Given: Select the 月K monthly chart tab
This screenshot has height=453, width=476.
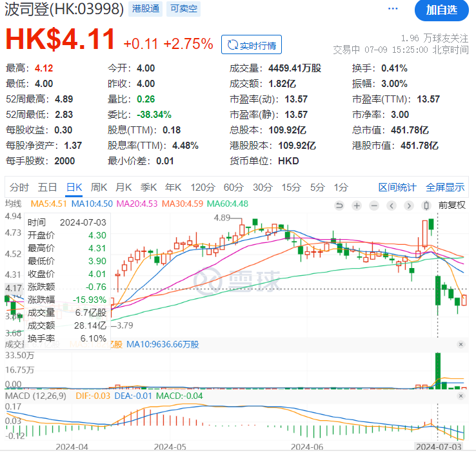Looking at the screenshot, I should (123, 188).
